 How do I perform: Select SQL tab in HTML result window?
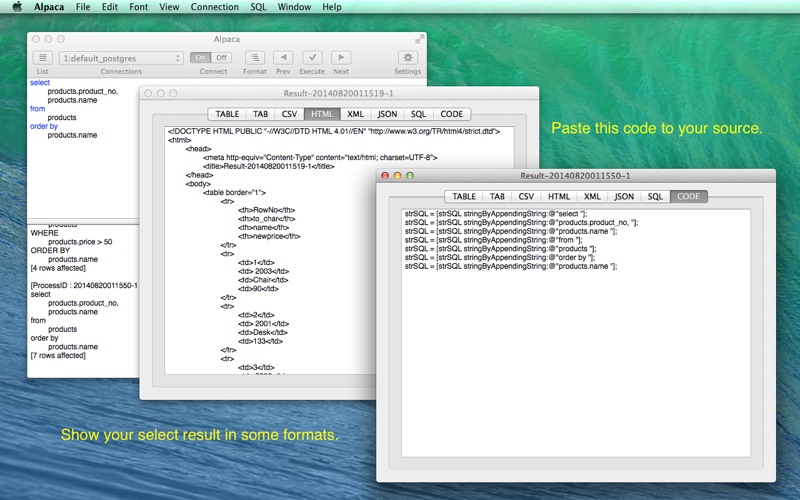418,114
